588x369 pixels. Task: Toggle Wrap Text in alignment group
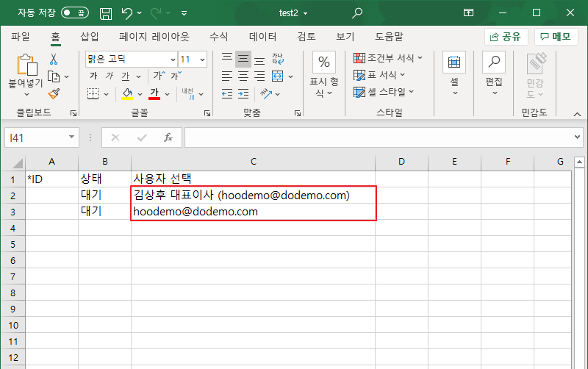coord(278,59)
